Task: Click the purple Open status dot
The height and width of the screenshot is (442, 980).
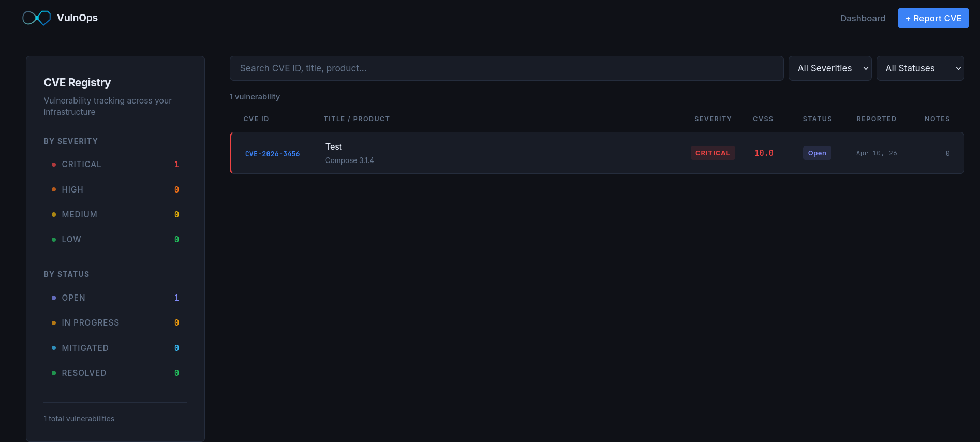Action: coord(54,298)
